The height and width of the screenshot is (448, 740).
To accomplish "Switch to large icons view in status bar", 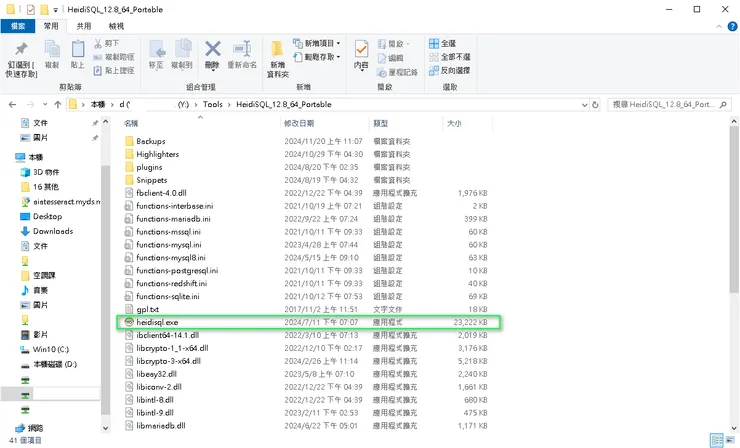I will tap(730, 440).
